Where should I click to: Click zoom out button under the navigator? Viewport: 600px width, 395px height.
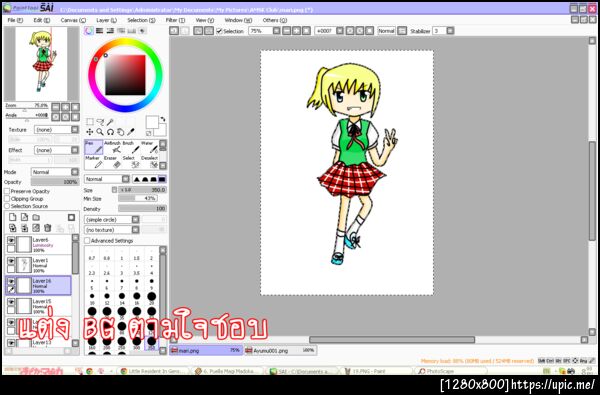tap(56, 107)
